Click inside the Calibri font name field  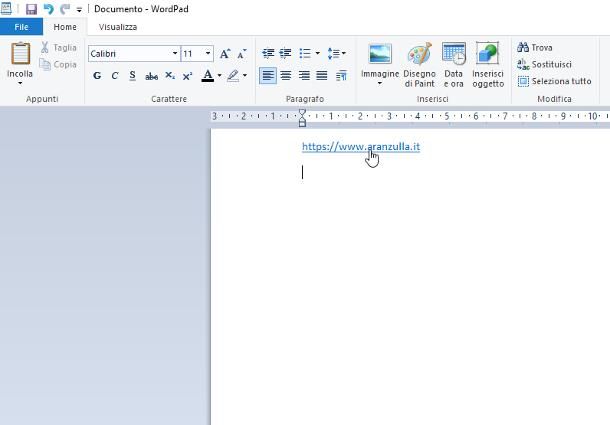(130, 54)
